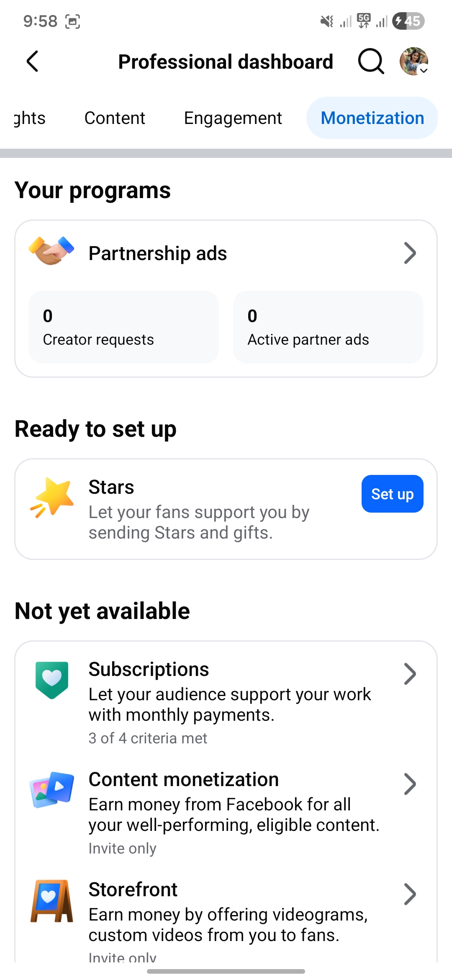This screenshot has width=452, height=980.
Task: Tap the Subscriptions green shield icon
Action: pyautogui.click(x=52, y=680)
